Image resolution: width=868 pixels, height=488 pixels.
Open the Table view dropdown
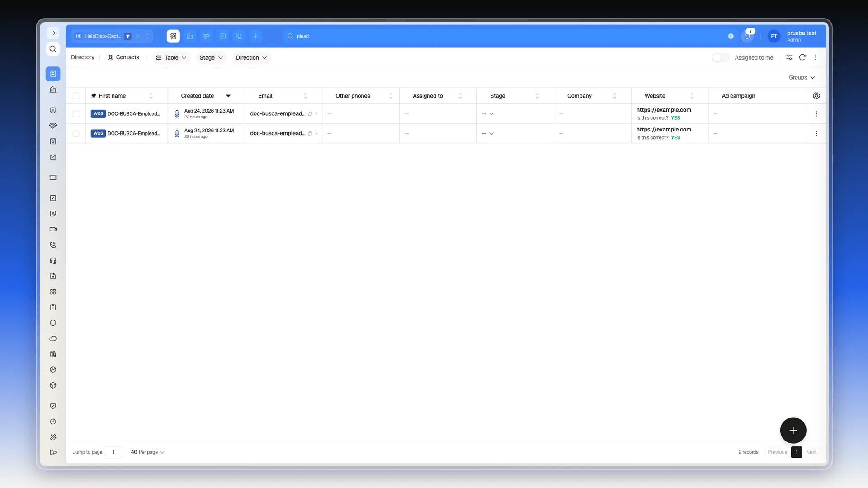(171, 58)
